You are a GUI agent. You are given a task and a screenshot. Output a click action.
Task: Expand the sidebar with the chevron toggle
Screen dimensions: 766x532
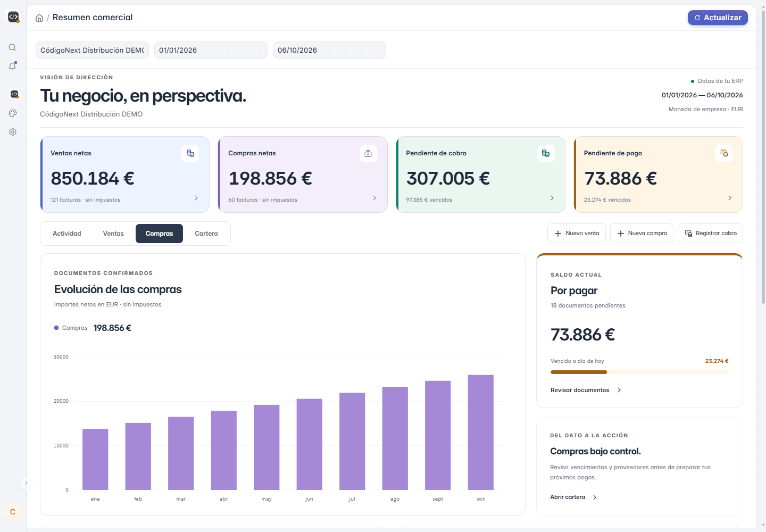[x=26, y=483]
